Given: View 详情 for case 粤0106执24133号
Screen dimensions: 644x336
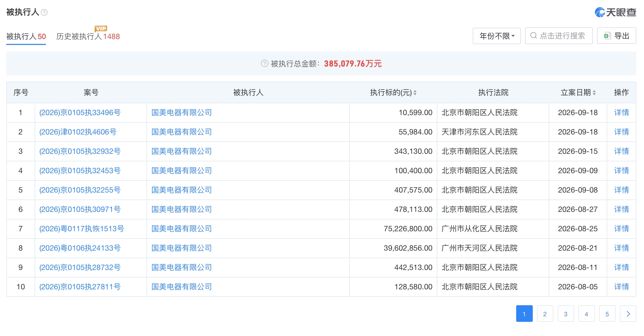Looking at the screenshot, I should [621, 248].
